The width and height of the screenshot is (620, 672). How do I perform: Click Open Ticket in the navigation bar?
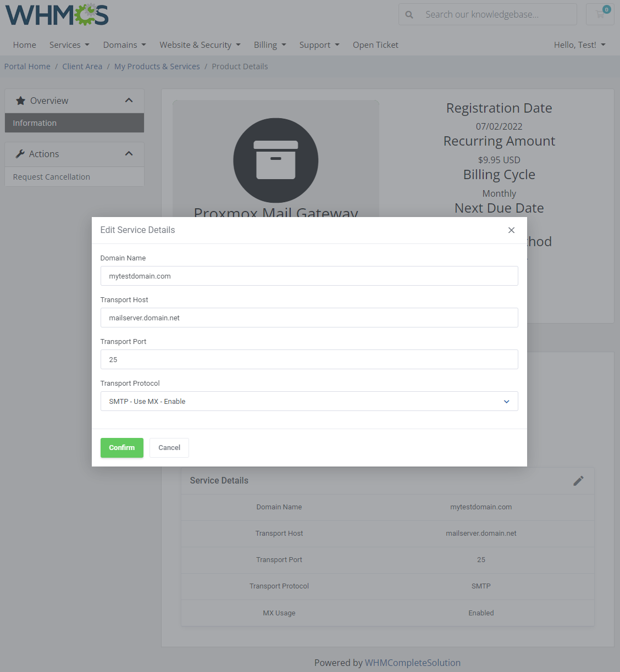click(375, 45)
